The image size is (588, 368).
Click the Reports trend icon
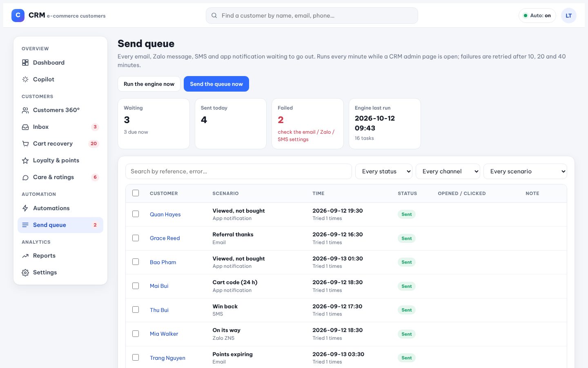tap(25, 256)
